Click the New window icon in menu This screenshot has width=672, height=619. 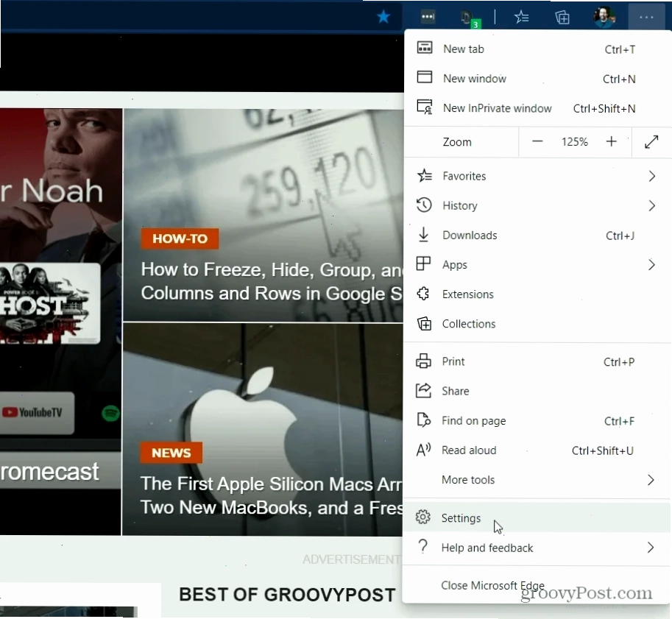pyautogui.click(x=425, y=77)
